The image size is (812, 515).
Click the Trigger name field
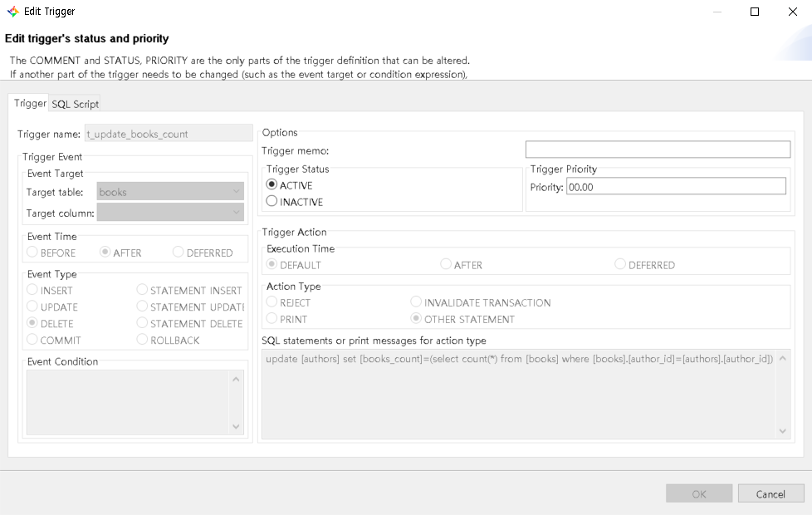coord(169,134)
